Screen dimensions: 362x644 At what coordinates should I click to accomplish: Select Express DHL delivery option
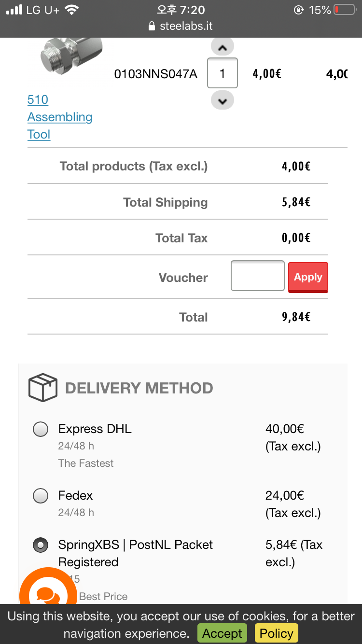click(41, 429)
